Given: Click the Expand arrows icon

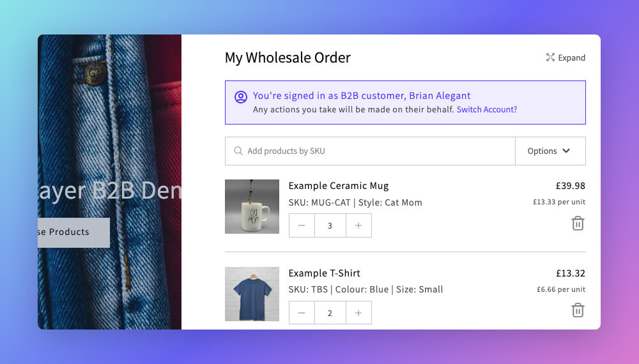Looking at the screenshot, I should tap(550, 57).
